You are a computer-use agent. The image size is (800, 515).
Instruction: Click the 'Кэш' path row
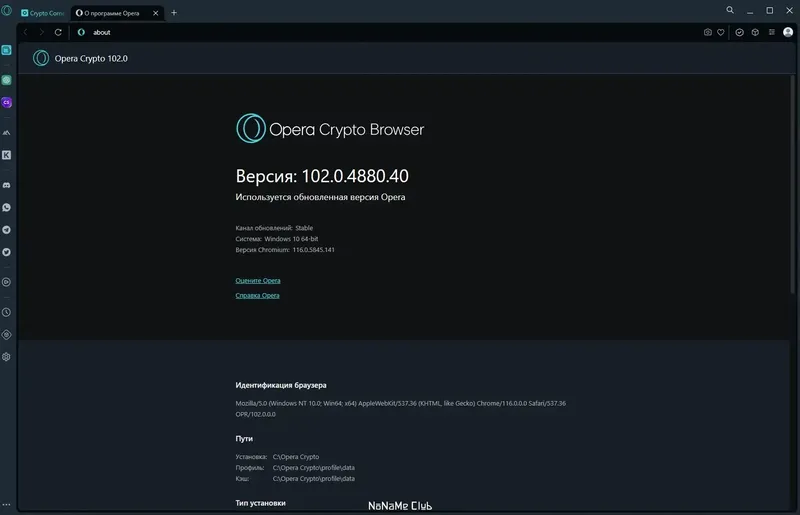pyautogui.click(x=295, y=479)
